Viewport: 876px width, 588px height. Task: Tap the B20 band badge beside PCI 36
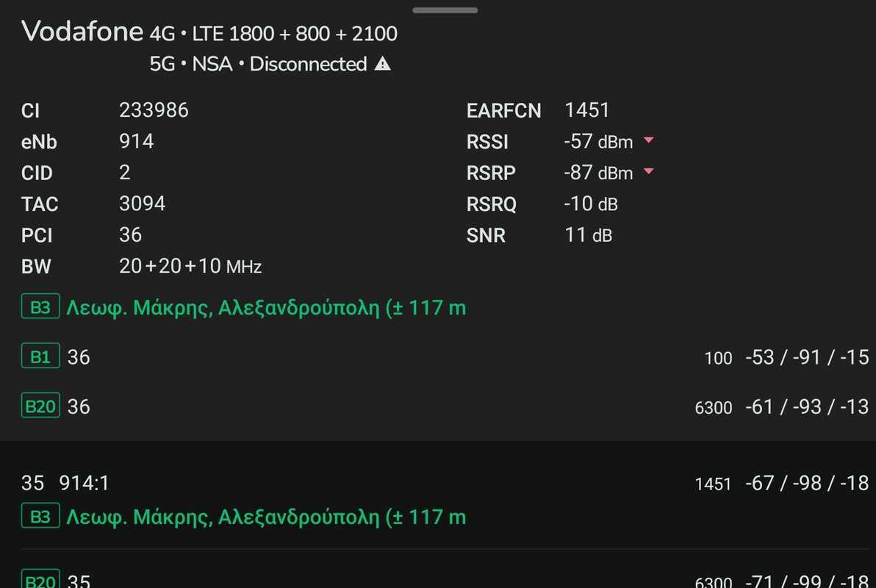click(40, 406)
